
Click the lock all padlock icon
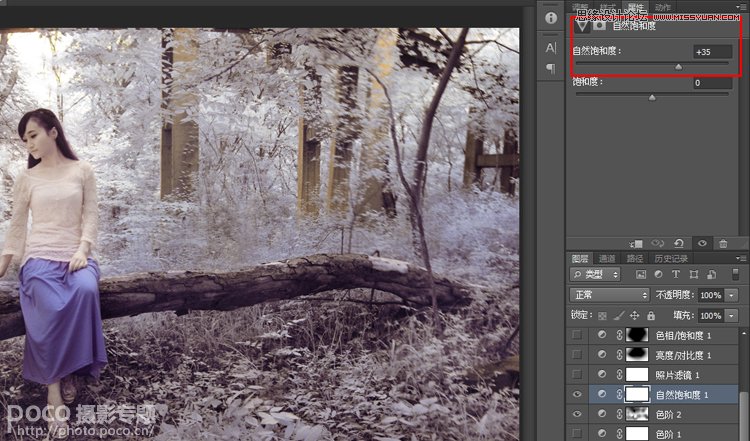point(651,315)
